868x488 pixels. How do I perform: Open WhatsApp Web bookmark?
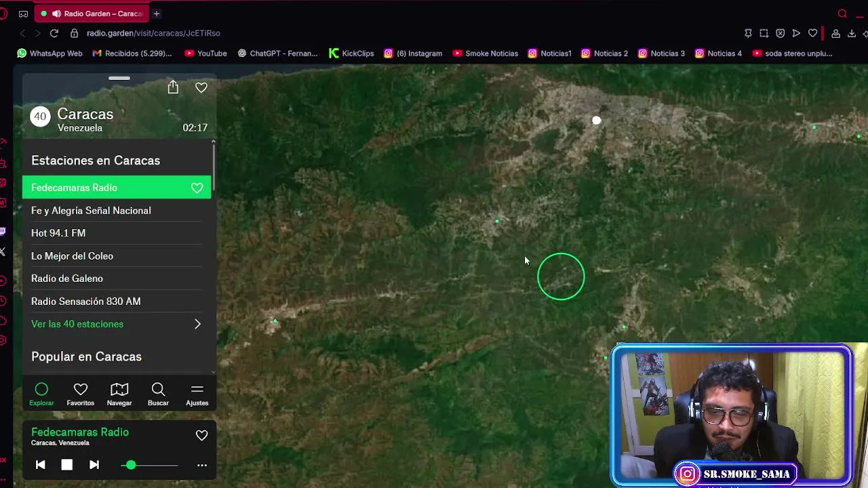coord(50,54)
